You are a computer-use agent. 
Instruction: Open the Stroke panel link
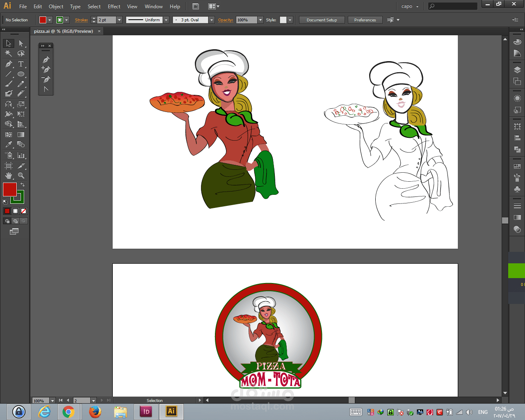pos(81,20)
